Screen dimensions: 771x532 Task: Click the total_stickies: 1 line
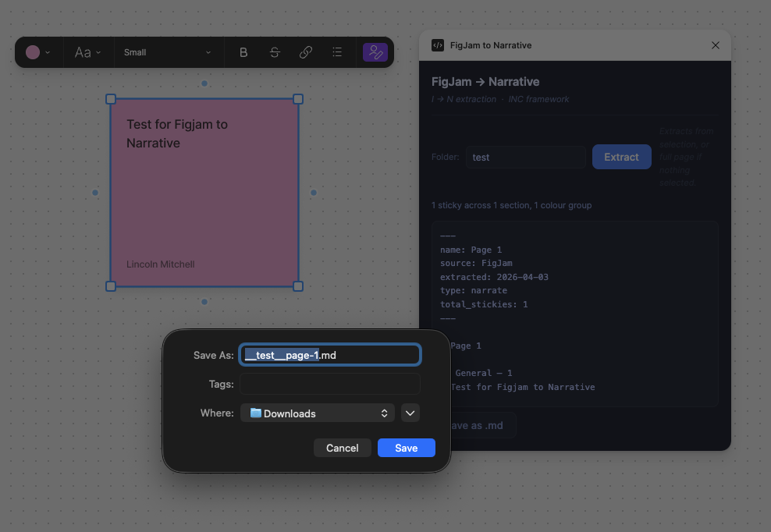pyautogui.click(x=484, y=304)
